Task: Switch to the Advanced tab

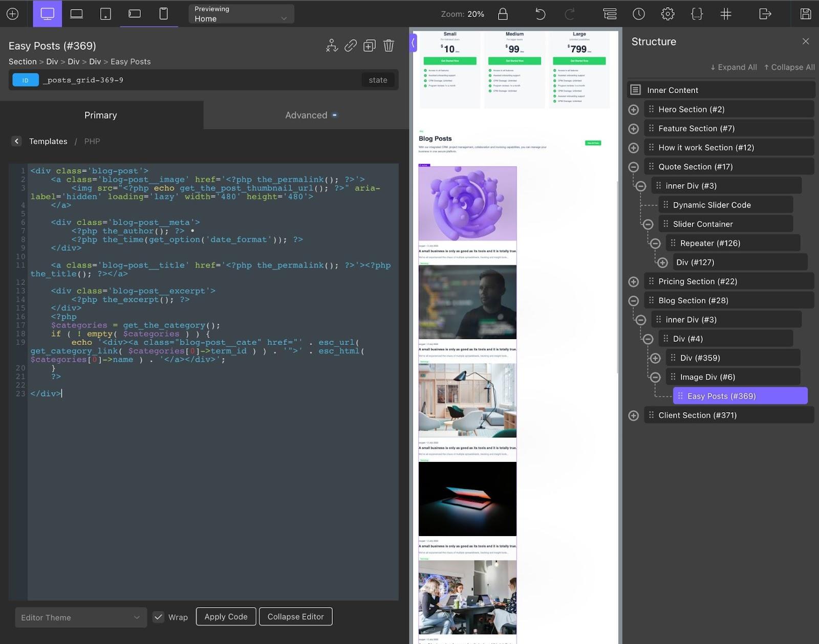Action: pos(306,115)
